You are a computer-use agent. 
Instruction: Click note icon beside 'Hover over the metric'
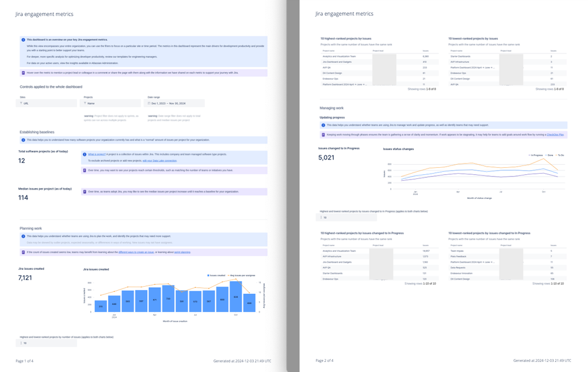(x=24, y=73)
